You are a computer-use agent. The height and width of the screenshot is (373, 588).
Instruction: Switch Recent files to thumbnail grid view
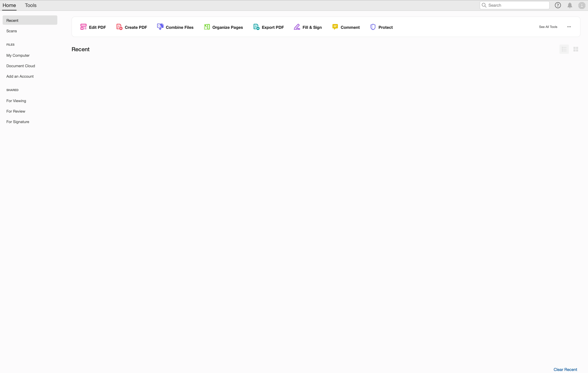click(x=575, y=49)
